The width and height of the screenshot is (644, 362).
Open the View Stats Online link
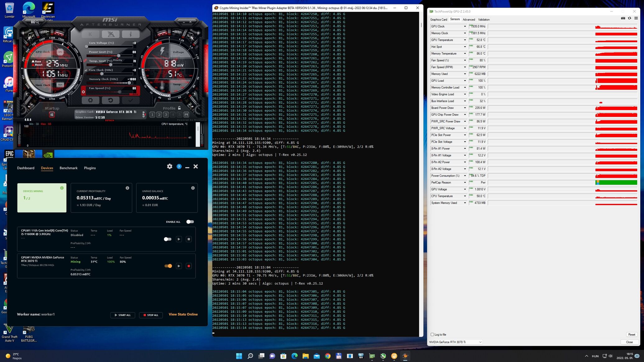point(183,314)
